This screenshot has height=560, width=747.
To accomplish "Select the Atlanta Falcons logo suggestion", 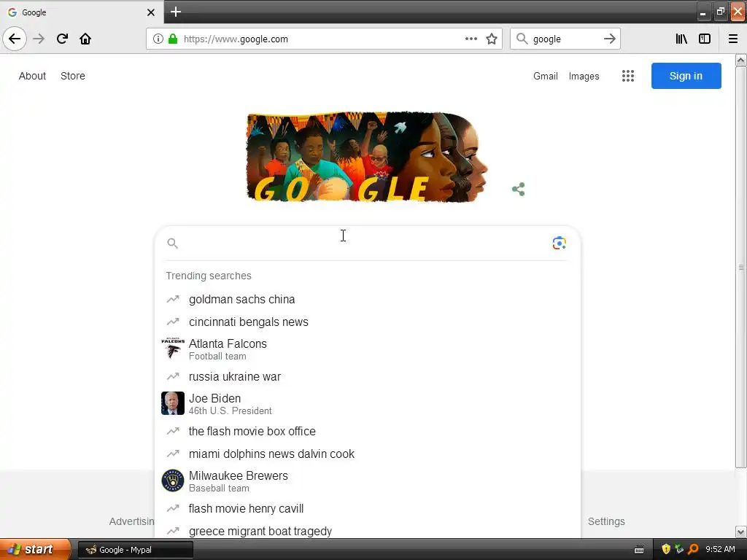I will (172, 349).
